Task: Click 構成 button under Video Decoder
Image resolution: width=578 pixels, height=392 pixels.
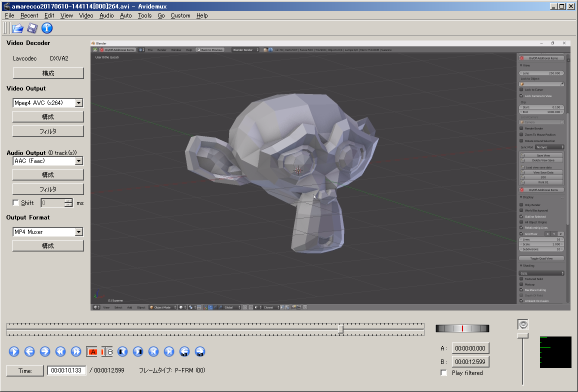Action: pyautogui.click(x=48, y=73)
